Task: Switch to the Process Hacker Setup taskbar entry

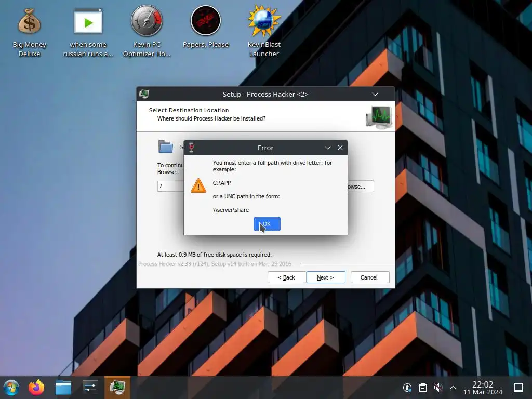Action: (x=117, y=388)
